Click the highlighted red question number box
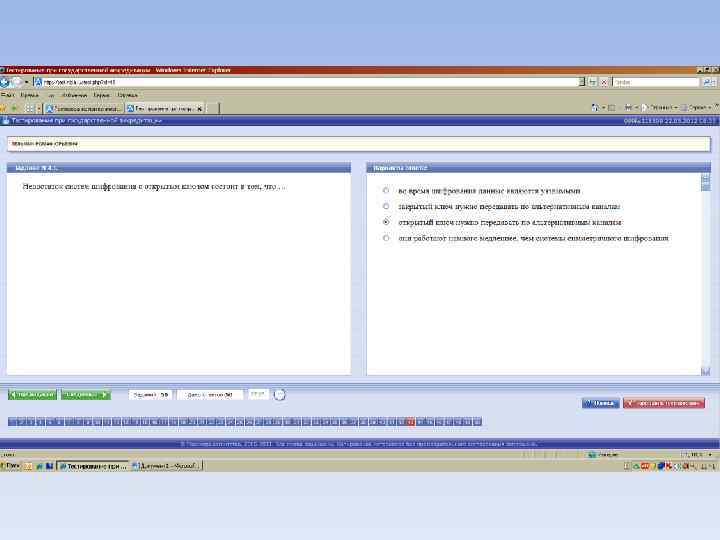The width and height of the screenshot is (720, 540). (x=411, y=422)
